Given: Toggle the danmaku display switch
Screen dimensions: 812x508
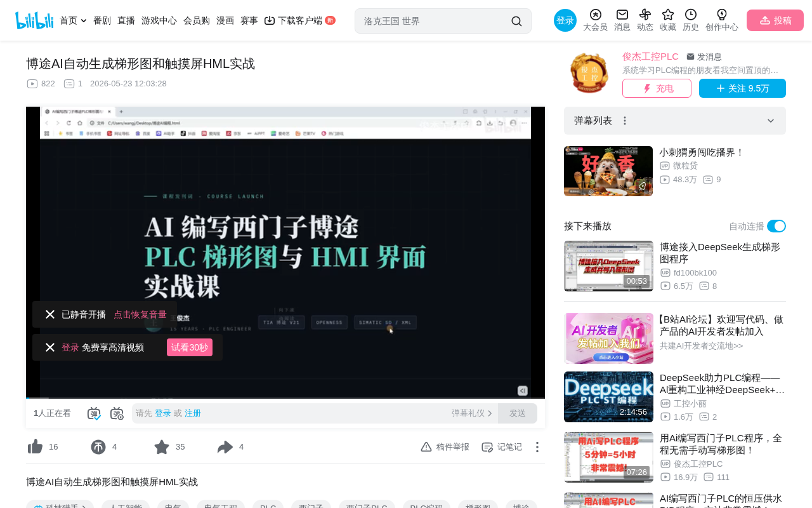Looking at the screenshot, I should tap(94, 413).
